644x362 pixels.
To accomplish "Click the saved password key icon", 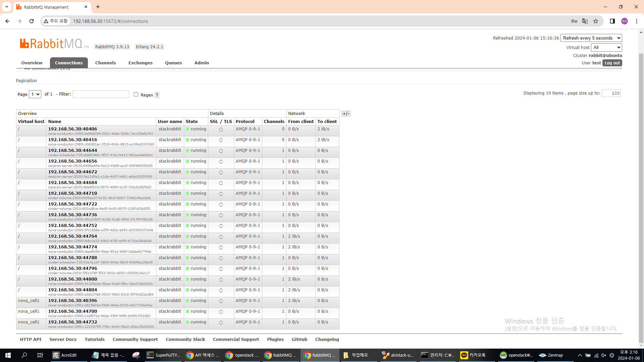I will 574,21.
